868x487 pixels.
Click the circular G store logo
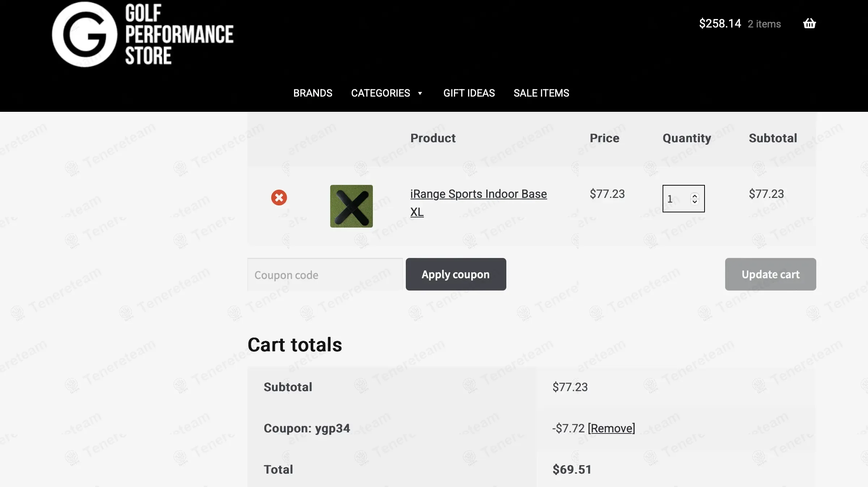85,34
